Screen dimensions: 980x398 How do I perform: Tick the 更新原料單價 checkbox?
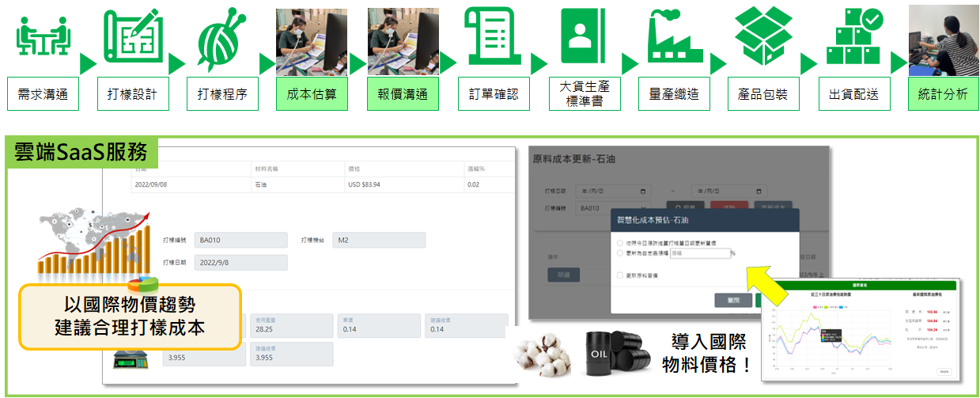click(619, 275)
